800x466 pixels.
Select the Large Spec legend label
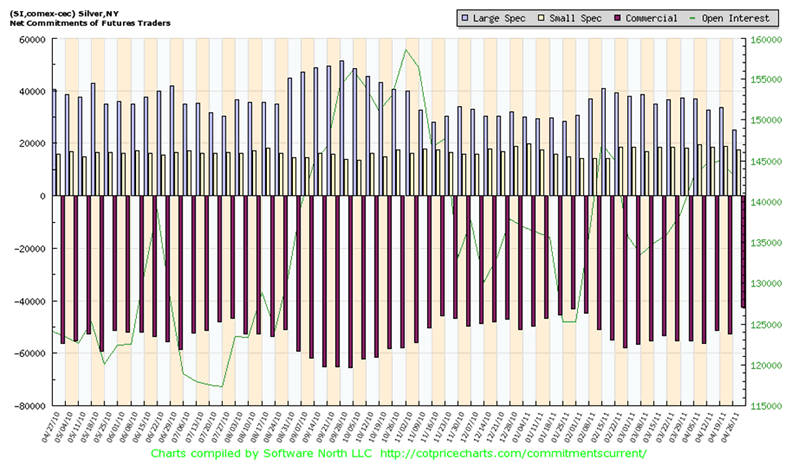500,18
